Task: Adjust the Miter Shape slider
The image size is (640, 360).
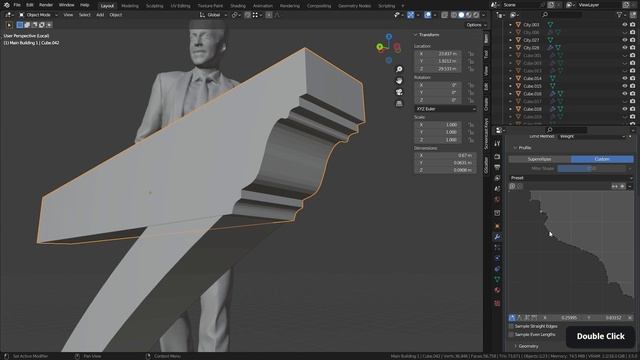Action: (591, 168)
